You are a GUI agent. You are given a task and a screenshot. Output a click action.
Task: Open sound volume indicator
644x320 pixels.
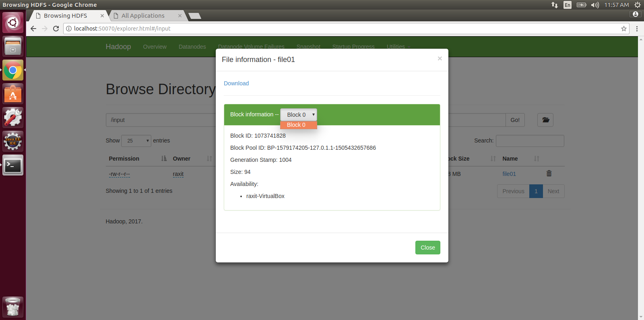[595, 5]
